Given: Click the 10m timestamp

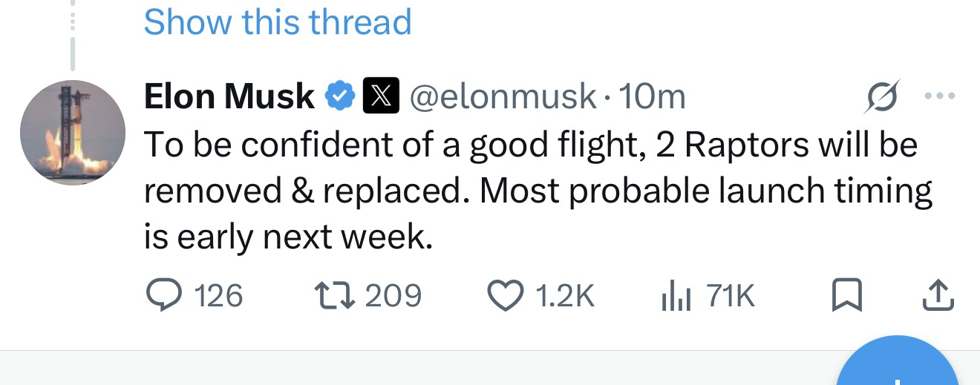Looking at the screenshot, I should (x=651, y=96).
